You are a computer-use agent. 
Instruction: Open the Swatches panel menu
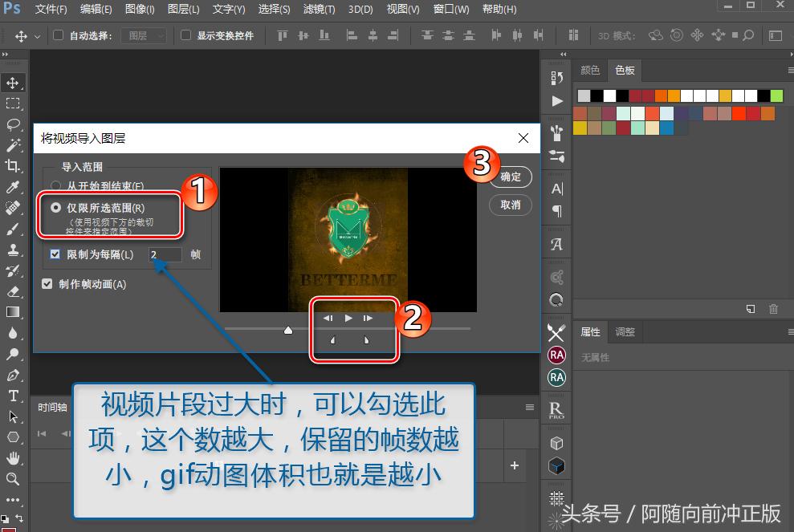[x=790, y=71]
